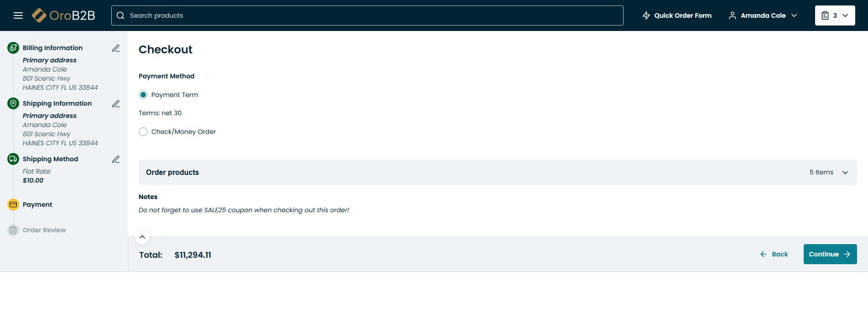Expand the Order products section
This screenshot has width=868, height=312.
click(x=845, y=173)
